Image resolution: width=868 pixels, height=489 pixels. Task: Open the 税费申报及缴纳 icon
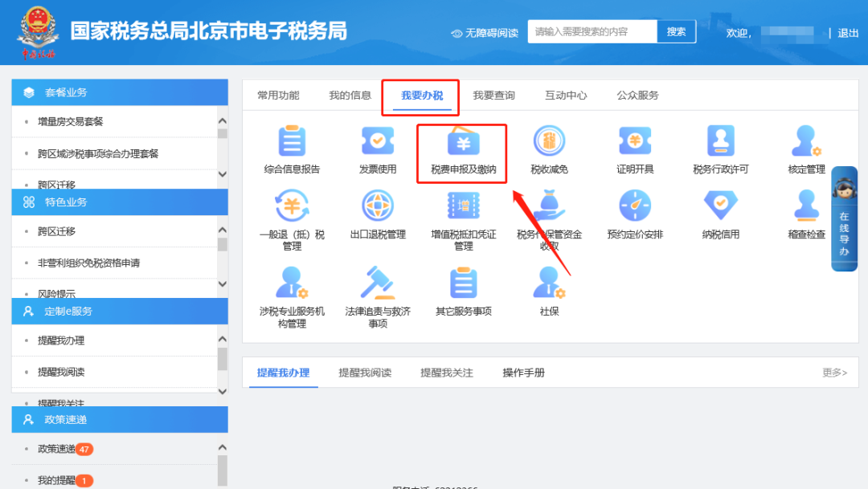(463, 144)
